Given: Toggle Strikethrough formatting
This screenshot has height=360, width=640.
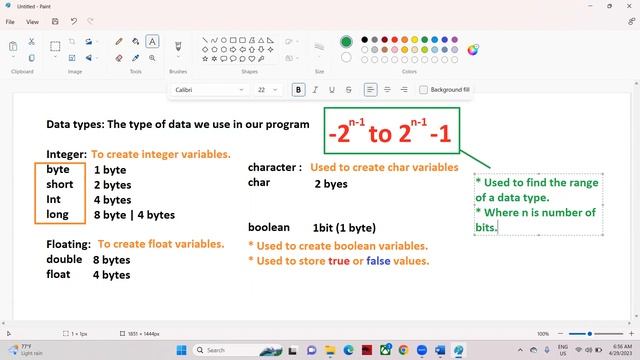Looking at the screenshot, I should [349, 90].
